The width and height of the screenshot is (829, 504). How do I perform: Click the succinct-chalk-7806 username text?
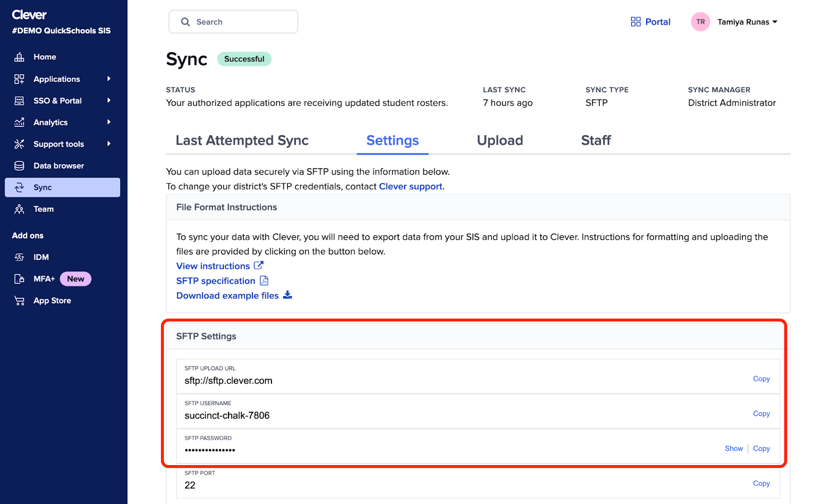click(227, 415)
